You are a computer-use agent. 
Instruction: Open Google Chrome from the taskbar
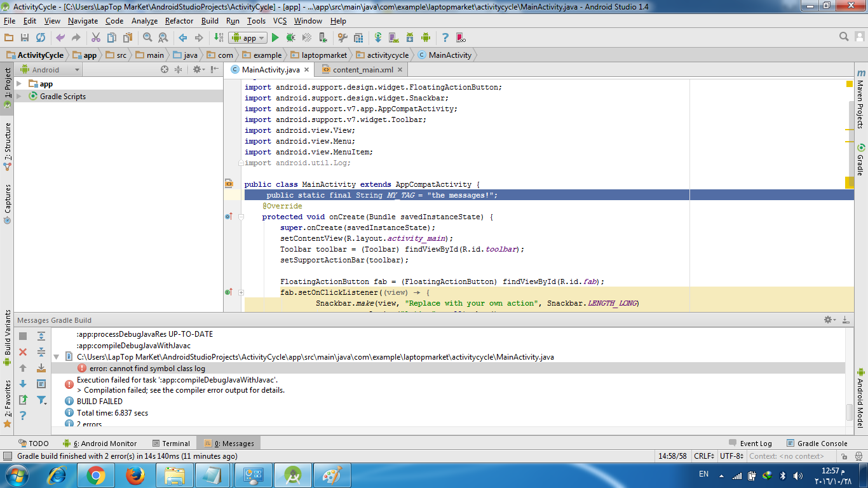96,475
